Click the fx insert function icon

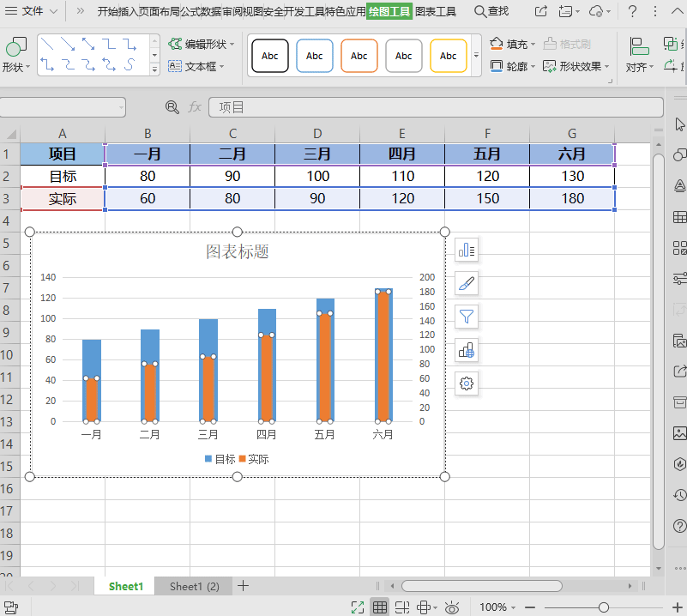195,107
